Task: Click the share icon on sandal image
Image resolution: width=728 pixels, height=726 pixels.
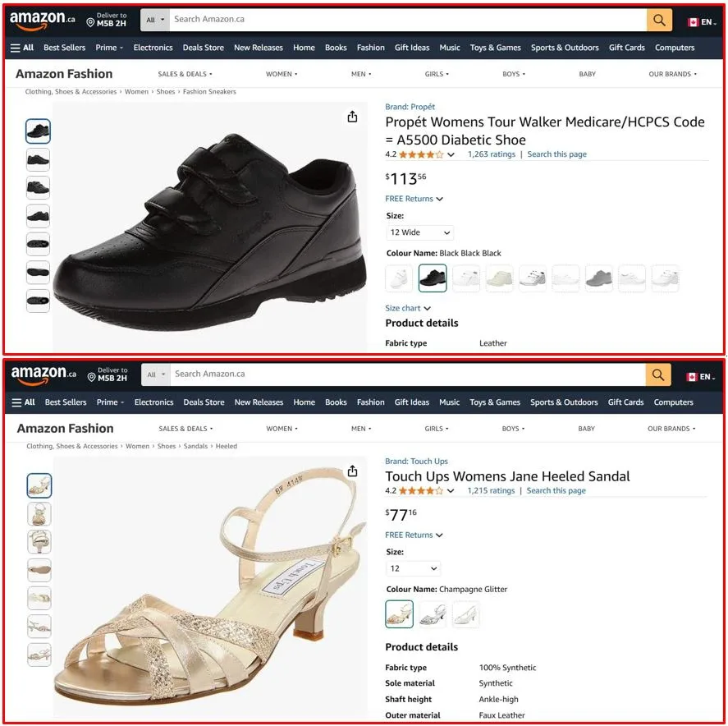Action: point(352,471)
